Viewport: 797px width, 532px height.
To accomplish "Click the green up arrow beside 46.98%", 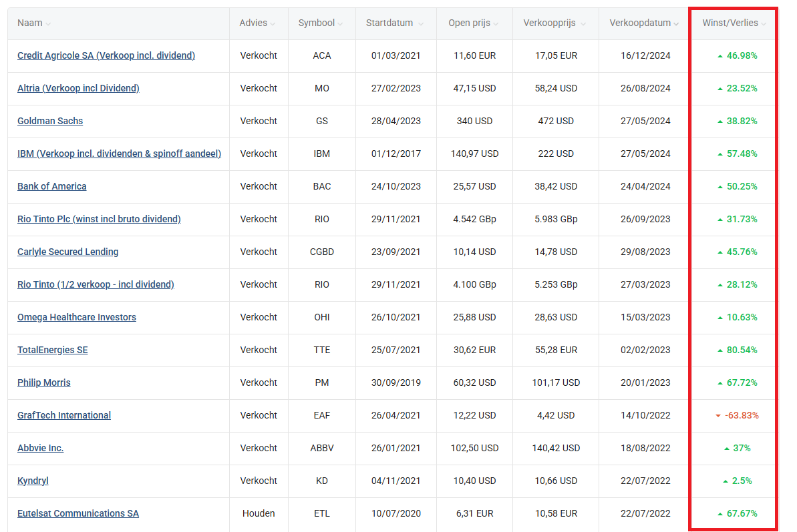I will pos(720,56).
